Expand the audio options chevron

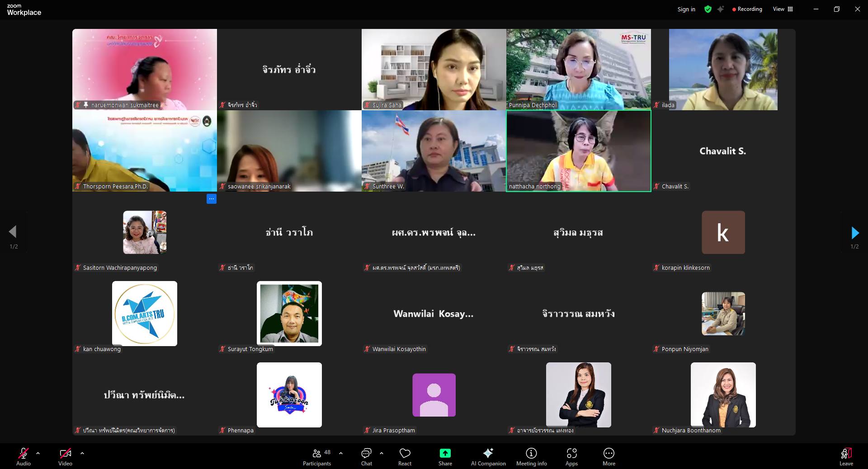pos(38,453)
